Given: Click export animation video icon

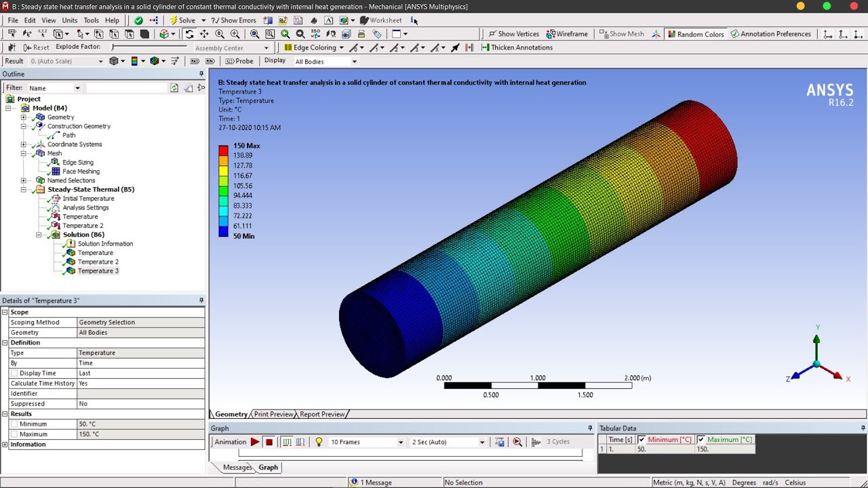Looking at the screenshot, I should [x=500, y=442].
